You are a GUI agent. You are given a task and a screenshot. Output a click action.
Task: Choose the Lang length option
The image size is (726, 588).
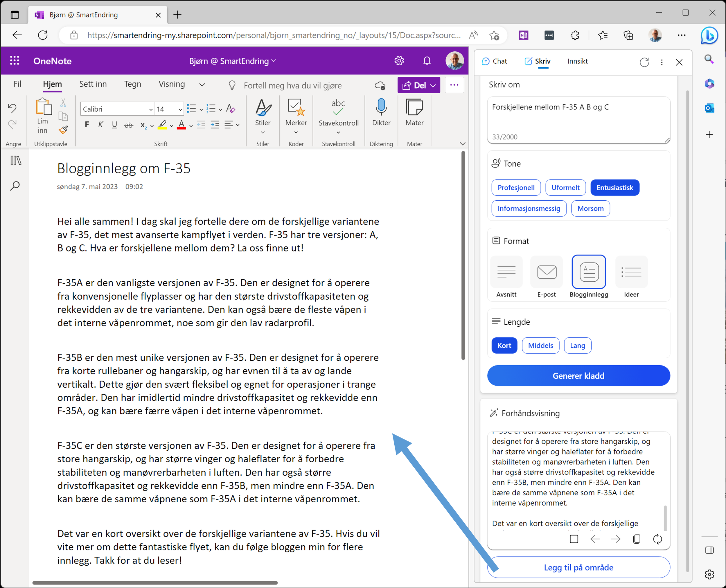(577, 346)
